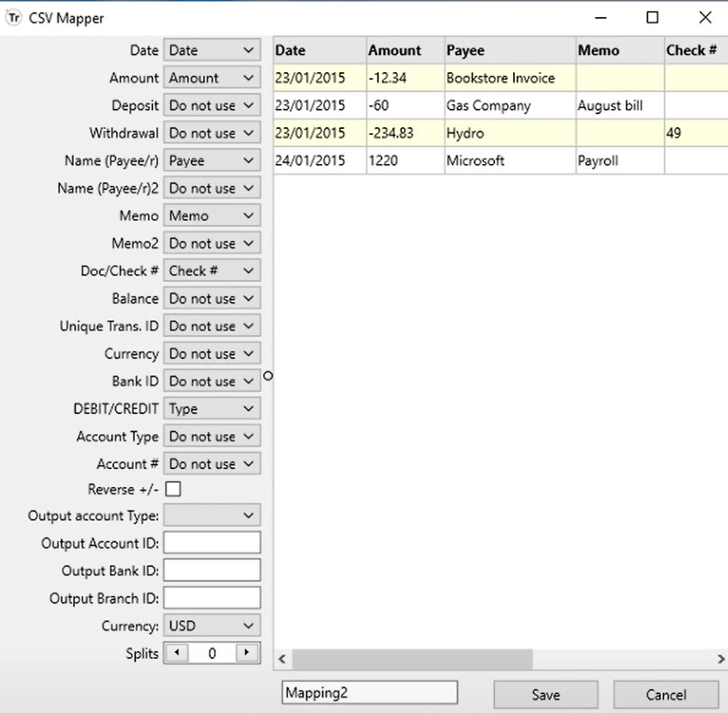Open the Doc/Check # dropdown
Image resolution: width=728 pixels, height=713 pixels.
click(x=211, y=271)
